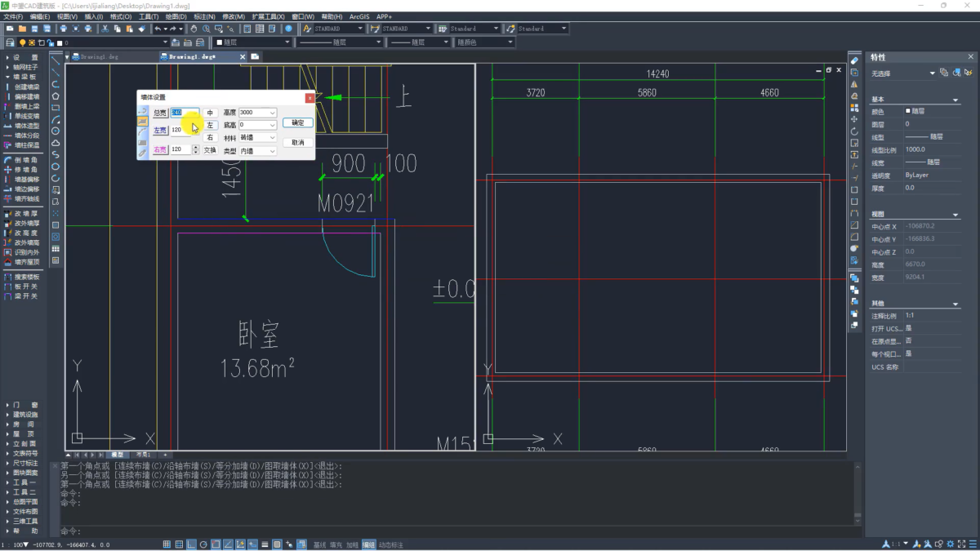
Task: Open the 材料 砖墙 dropdown
Action: pyautogui.click(x=272, y=138)
